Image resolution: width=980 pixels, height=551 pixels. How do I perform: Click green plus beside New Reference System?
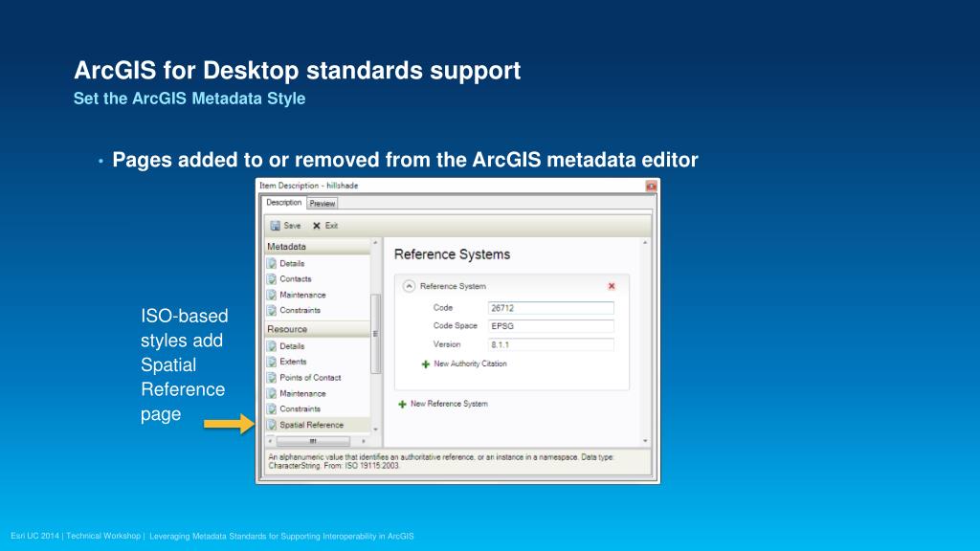(x=403, y=405)
